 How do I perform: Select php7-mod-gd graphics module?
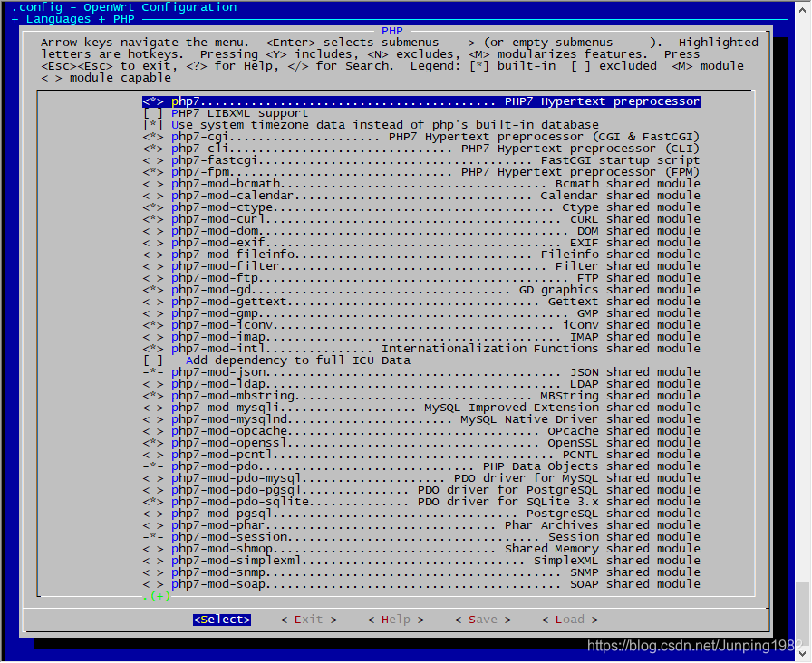pyautogui.click(x=421, y=290)
